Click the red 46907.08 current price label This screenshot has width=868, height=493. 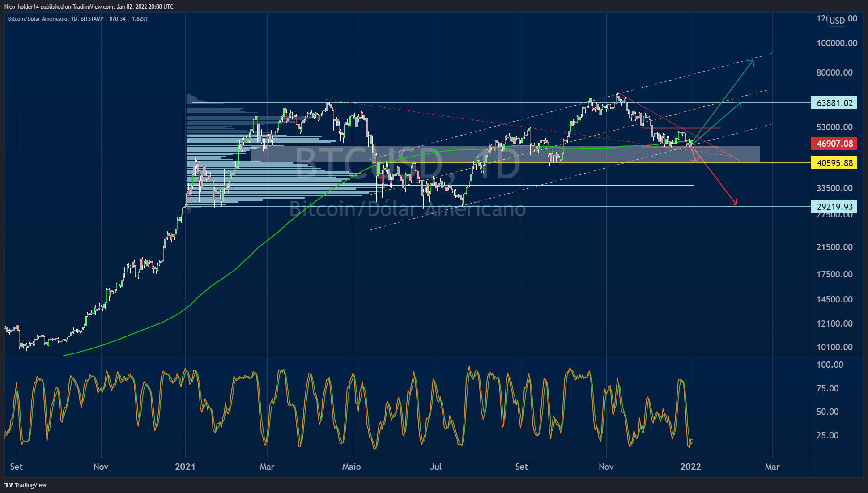[x=834, y=144]
